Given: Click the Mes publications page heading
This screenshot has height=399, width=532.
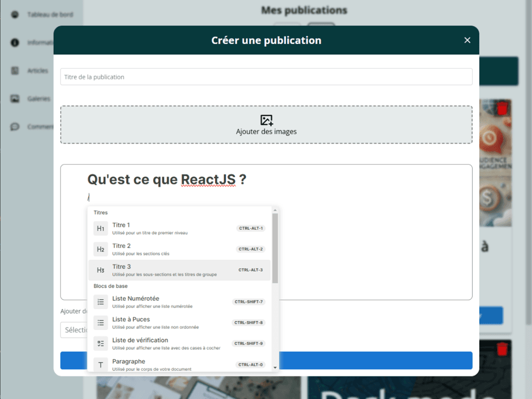Looking at the screenshot, I should [x=304, y=10].
